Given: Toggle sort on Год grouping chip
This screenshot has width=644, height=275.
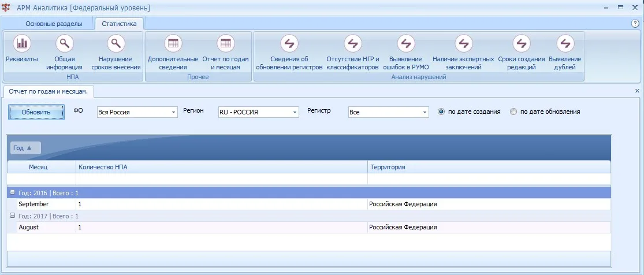Looking at the screenshot, I should [x=25, y=148].
